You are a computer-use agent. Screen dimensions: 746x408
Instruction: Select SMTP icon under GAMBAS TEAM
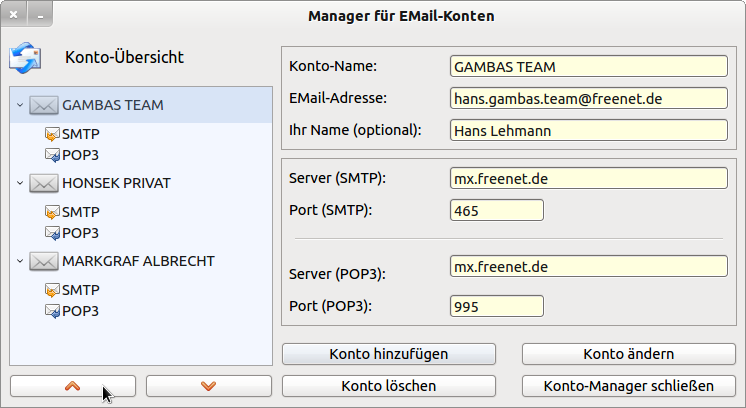(x=52, y=134)
